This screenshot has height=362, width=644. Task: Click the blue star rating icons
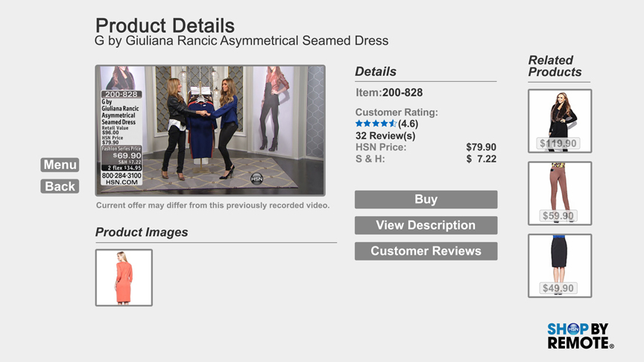[376, 124]
